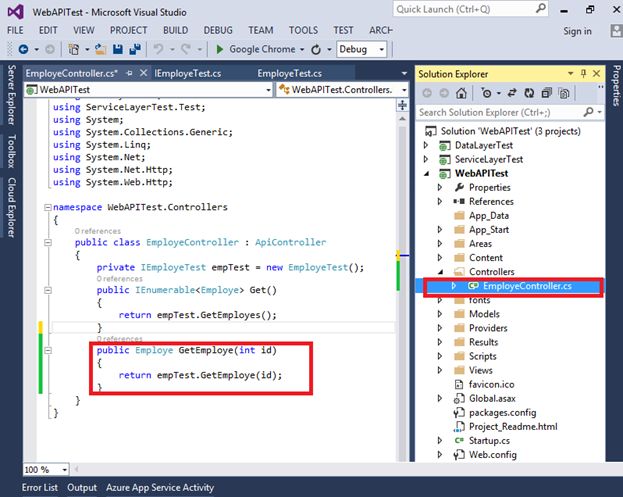Click the Save toolbar icon

click(118, 49)
